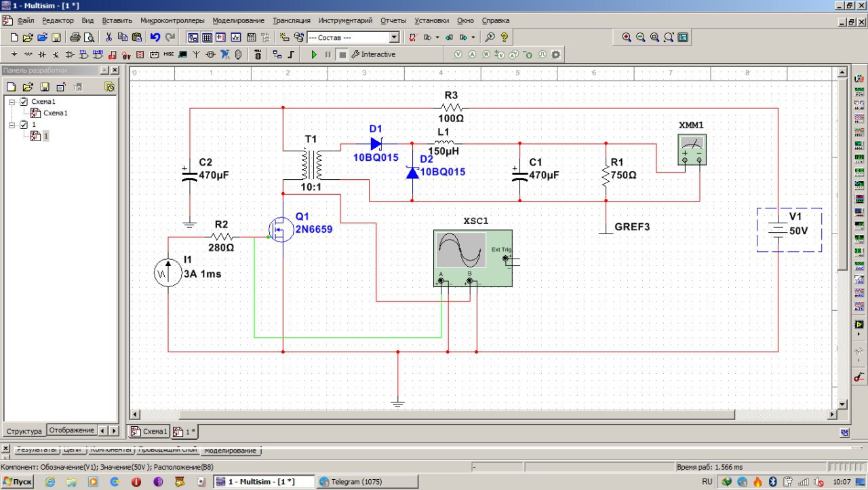This screenshot has height=490, width=868.
Task: Open probe settings gear icon
Action: (x=556, y=54)
